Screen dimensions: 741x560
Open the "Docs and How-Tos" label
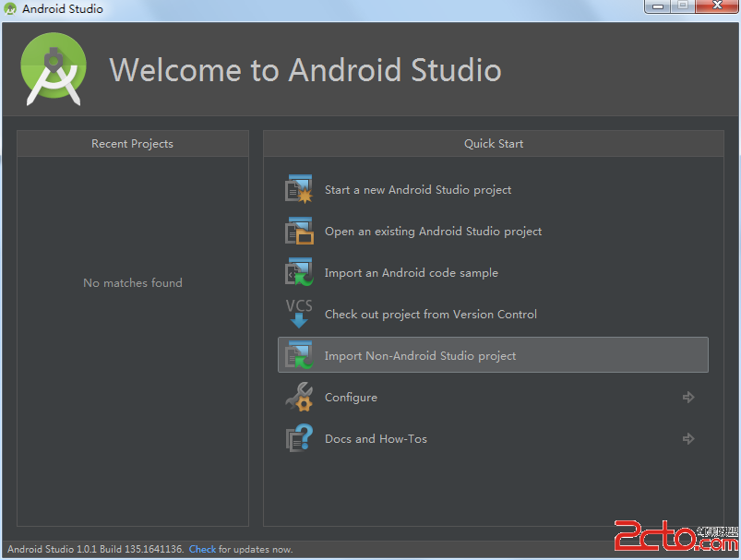[x=376, y=439]
